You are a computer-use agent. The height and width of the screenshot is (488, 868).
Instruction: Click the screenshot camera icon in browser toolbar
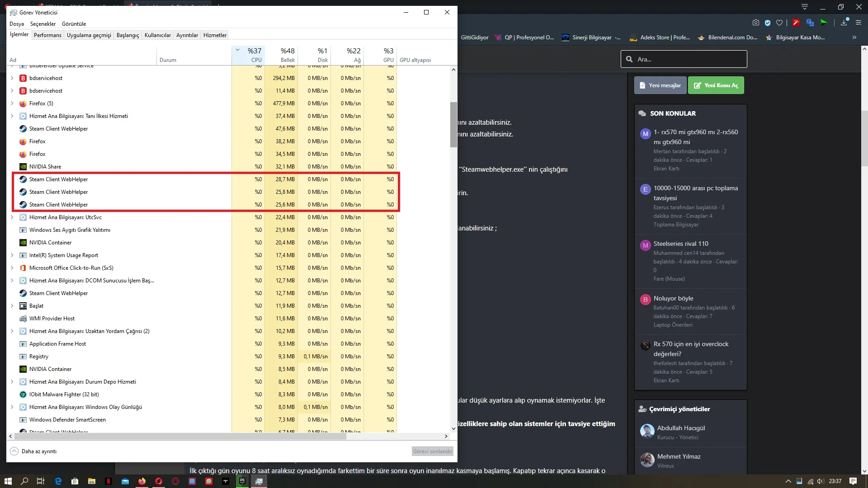756,22
